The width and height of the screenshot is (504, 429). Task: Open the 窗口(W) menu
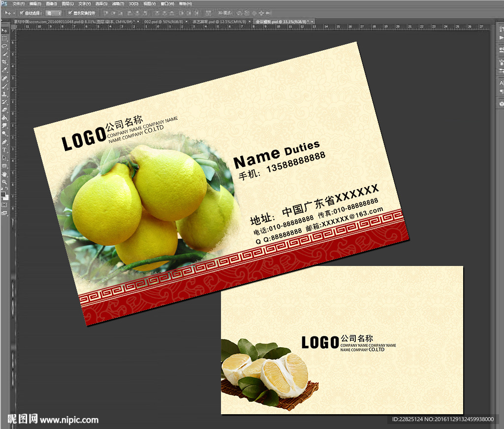click(167, 3)
